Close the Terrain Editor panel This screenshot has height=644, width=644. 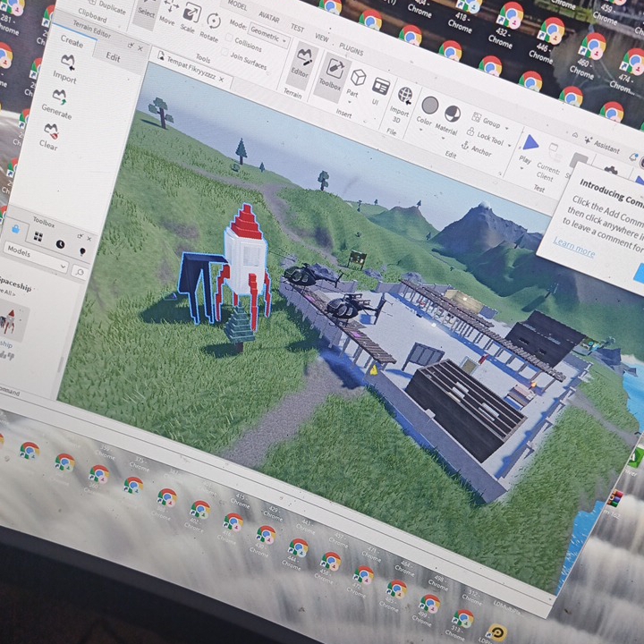pyautogui.click(x=140, y=48)
